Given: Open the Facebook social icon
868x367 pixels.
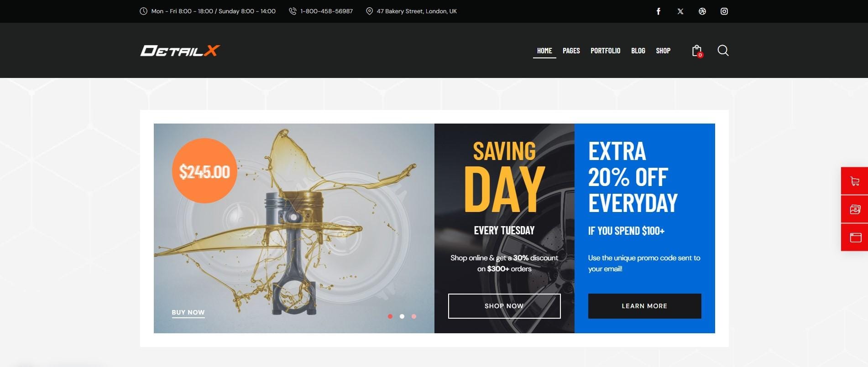Looking at the screenshot, I should 658,11.
